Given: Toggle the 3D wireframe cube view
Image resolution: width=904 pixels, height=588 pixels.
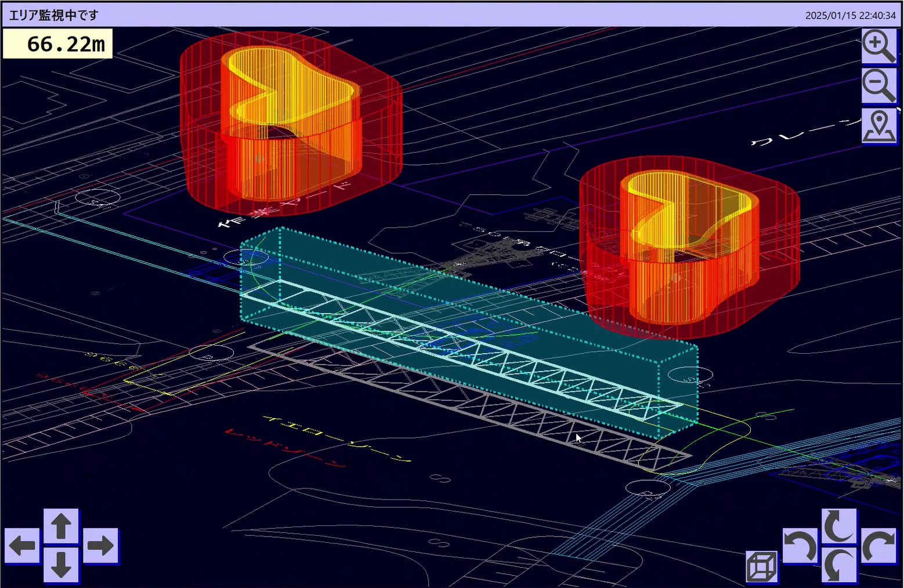Looking at the screenshot, I should tap(761, 566).
